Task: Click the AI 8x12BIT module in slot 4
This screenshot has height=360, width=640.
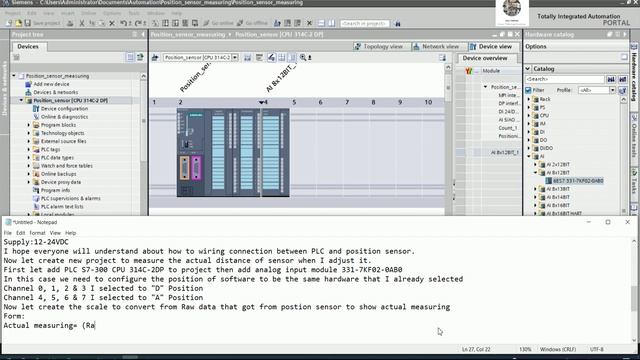Action: (275, 153)
